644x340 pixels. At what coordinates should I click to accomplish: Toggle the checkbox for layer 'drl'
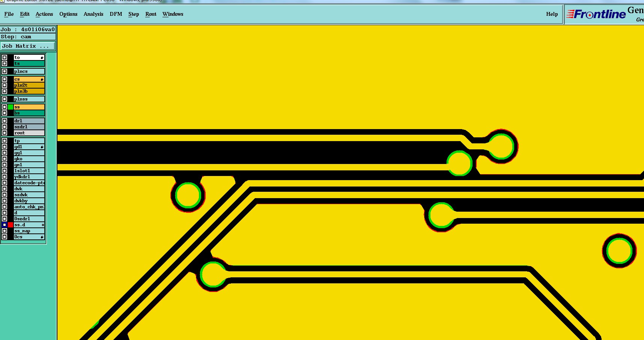(5, 121)
